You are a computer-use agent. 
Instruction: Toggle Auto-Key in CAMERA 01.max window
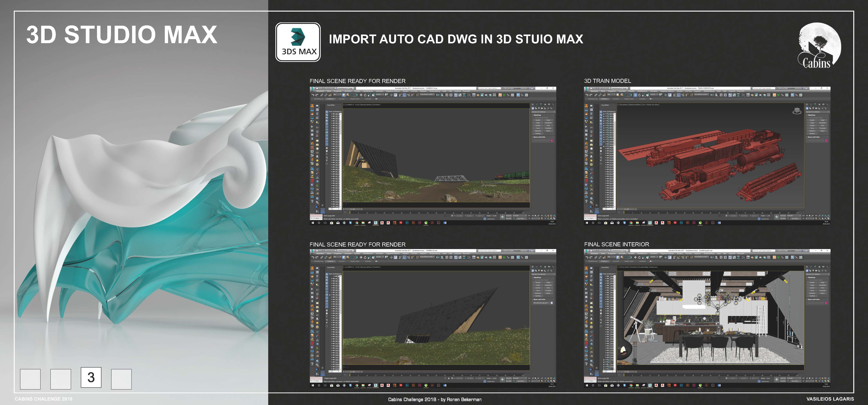pos(509,216)
